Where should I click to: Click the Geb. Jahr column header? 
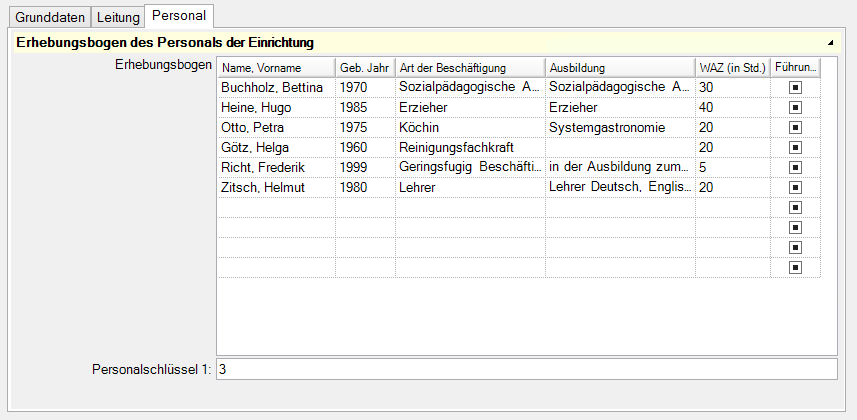pos(365,68)
